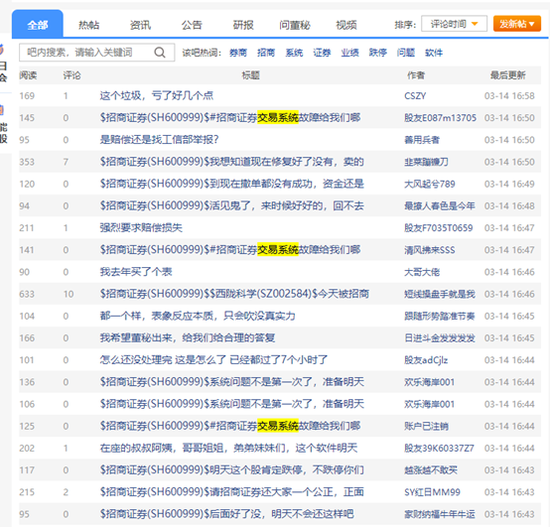
Task: Open the post 我去年买了个表
Action: pos(136,272)
